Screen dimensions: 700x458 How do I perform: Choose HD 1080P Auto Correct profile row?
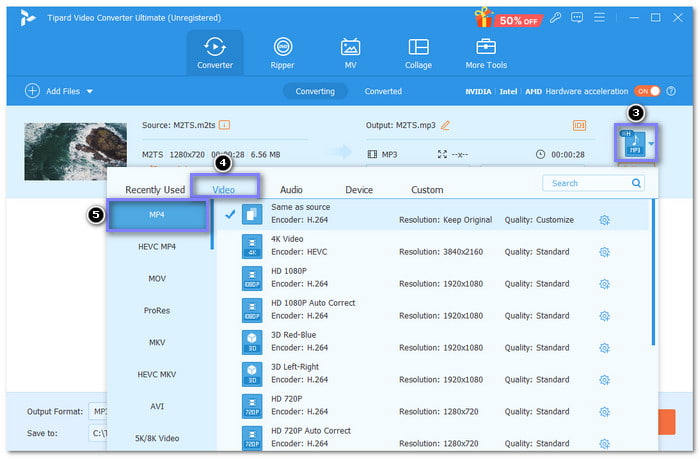[432, 310]
